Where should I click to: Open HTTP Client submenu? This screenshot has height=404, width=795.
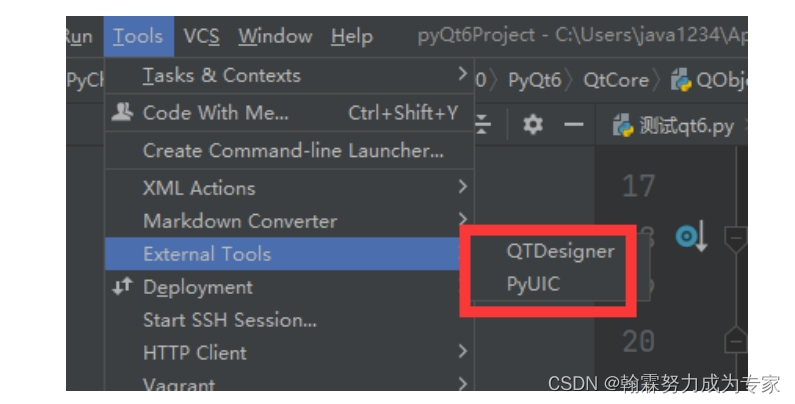290,352
